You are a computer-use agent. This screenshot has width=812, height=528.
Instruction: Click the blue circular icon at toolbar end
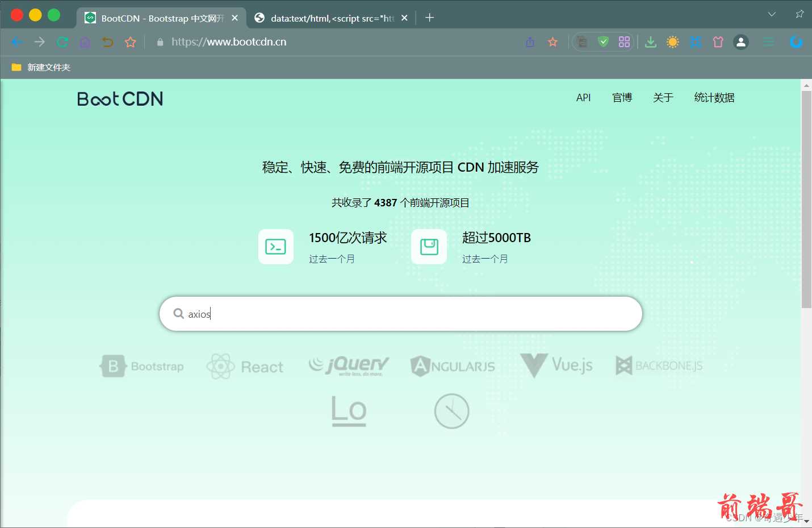click(796, 42)
